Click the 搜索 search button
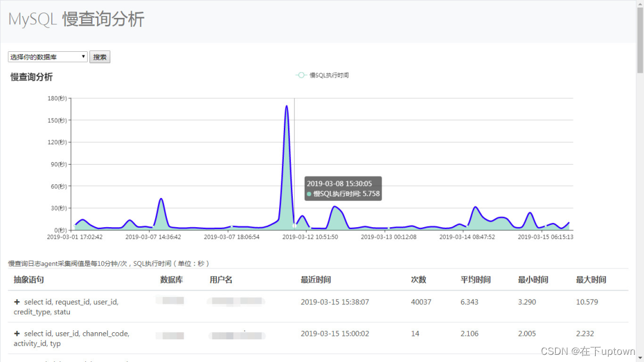This screenshot has height=362, width=644. (100, 57)
